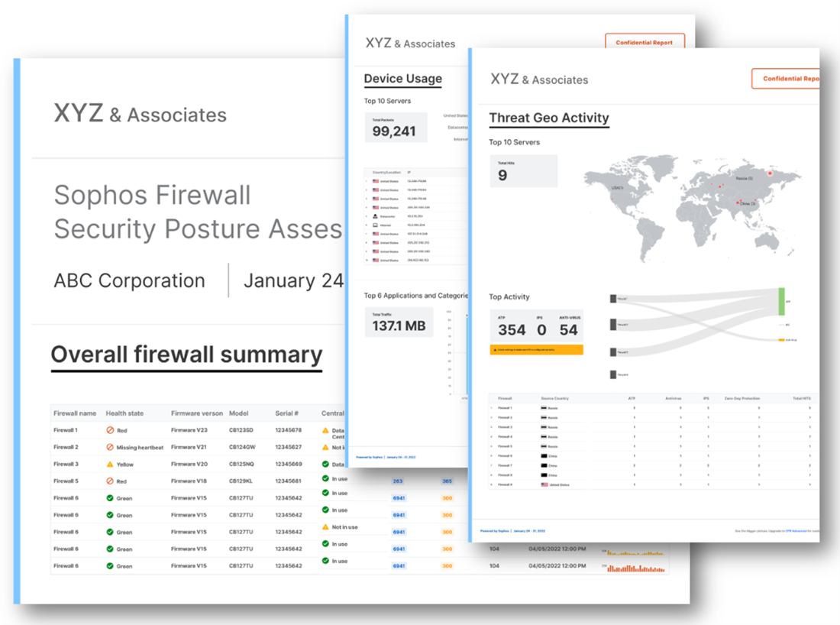Click the orange IPS configuration warning banner
This screenshot has width=840, height=625.
[x=536, y=350]
